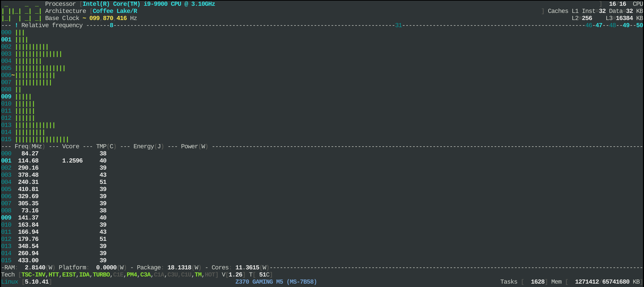Viewport: 644px width, 287px height.
Task: Click the Mem usage value 1271412
Action: [x=587, y=282]
